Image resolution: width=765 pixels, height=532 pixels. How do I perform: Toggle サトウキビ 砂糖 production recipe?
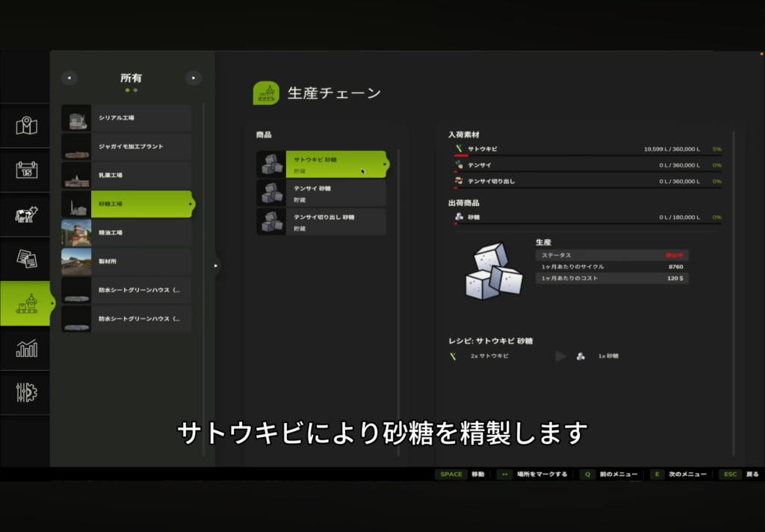click(322, 164)
